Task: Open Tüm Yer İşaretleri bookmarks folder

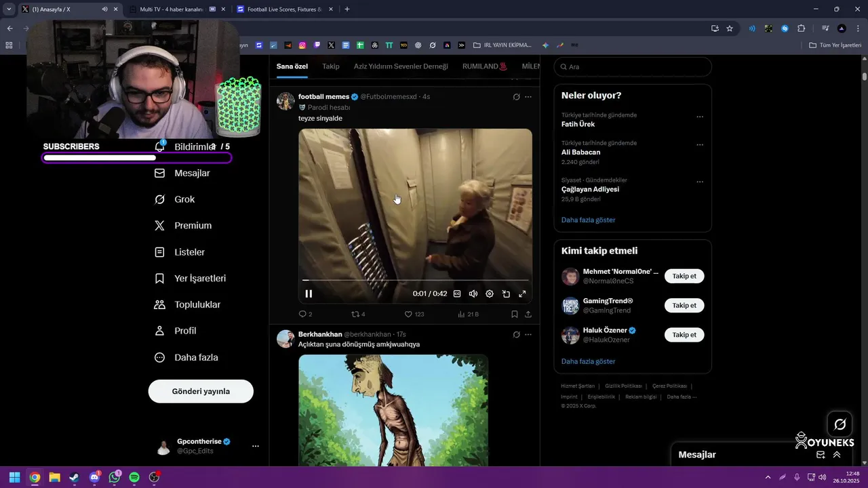Action: coord(835,45)
